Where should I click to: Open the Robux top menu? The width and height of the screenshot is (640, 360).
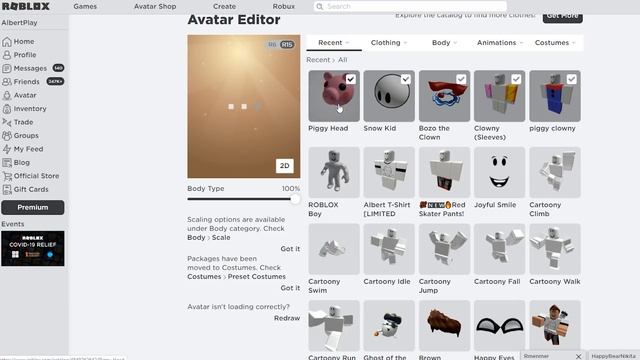[x=284, y=7]
